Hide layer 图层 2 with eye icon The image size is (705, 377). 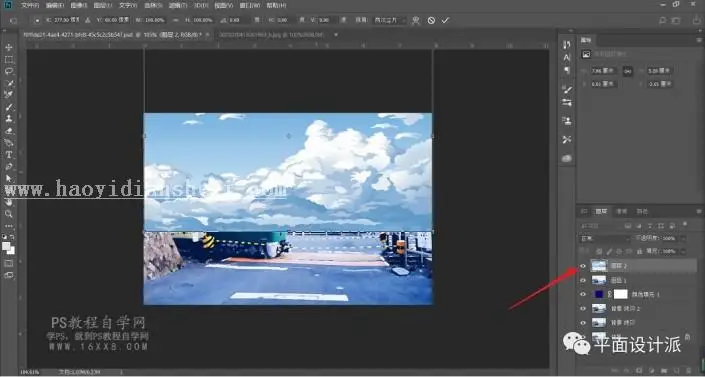point(583,266)
